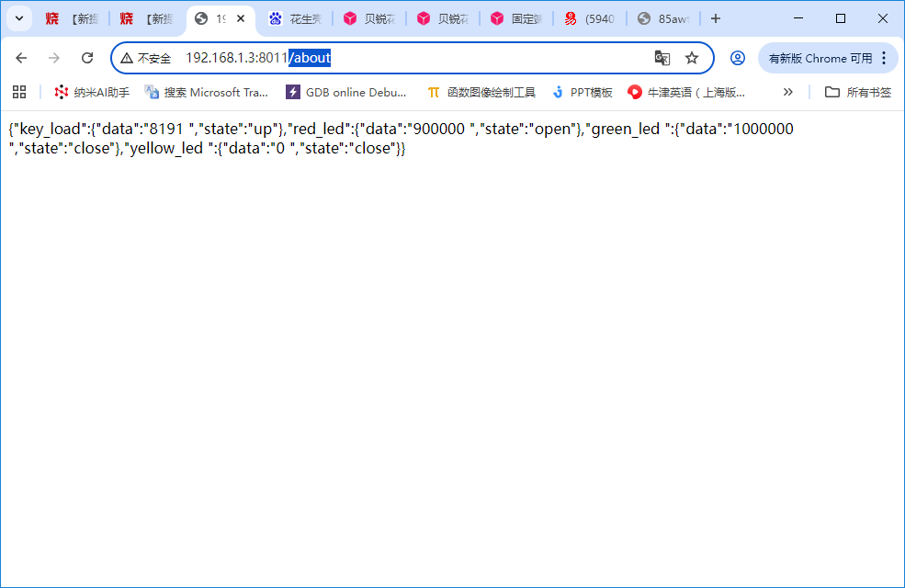Open the user profile icon
This screenshot has height=588, width=905.
tap(737, 58)
